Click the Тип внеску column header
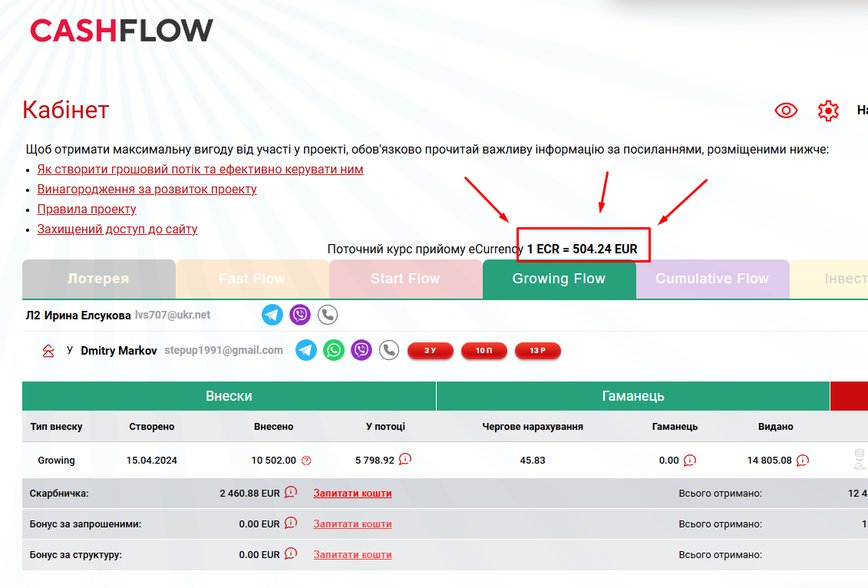Screen dimensions: 868x588 click(x=57, y=427)
